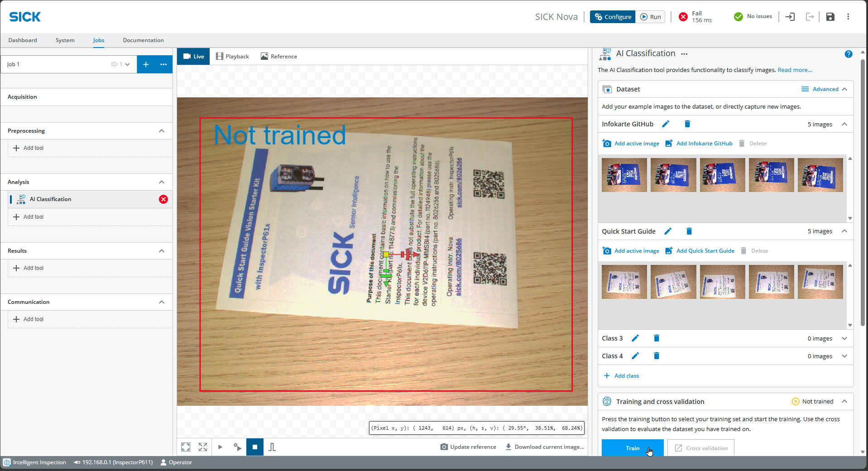Rename the Infokarte GitHub class
This screenshot has width=868, height=471.
pos(666,124)
